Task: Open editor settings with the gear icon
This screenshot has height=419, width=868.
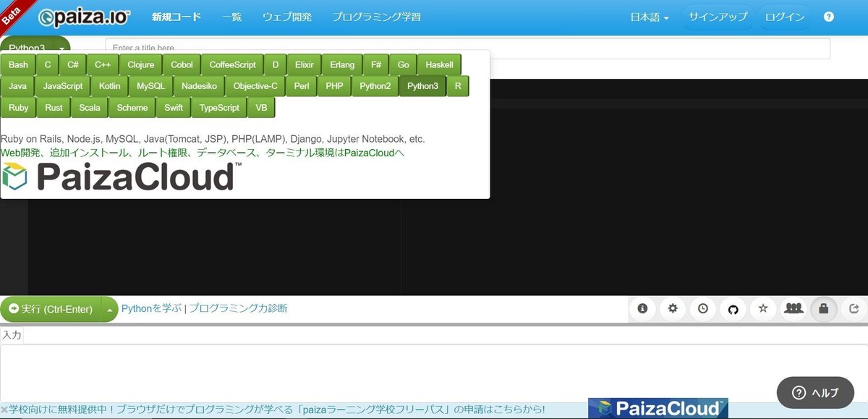Action: coord(673,308)
